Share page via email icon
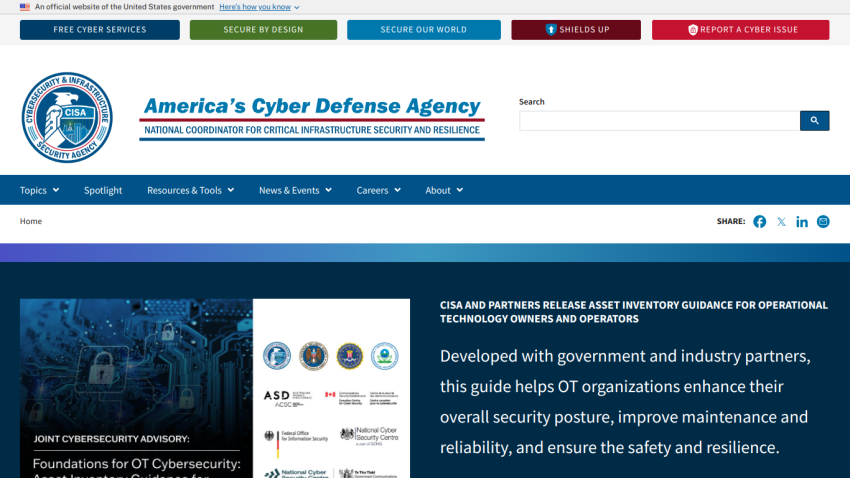The height and width of the screenshot is (478, 850). pyautogui.click(x=823, y=222)
